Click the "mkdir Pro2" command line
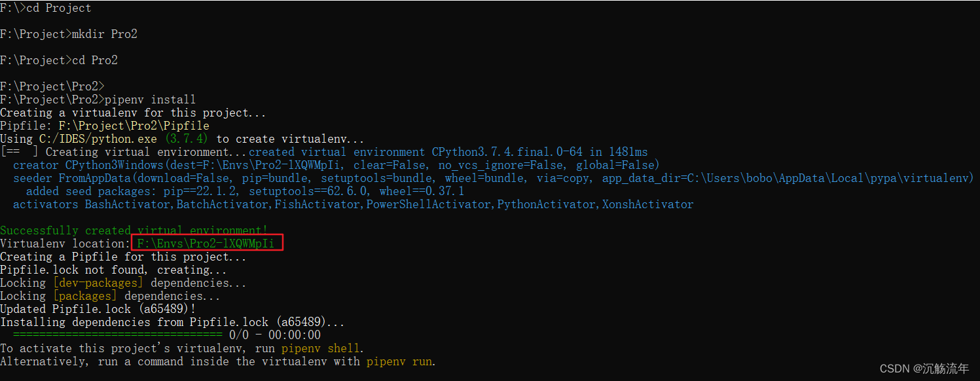 pos(104,34)
